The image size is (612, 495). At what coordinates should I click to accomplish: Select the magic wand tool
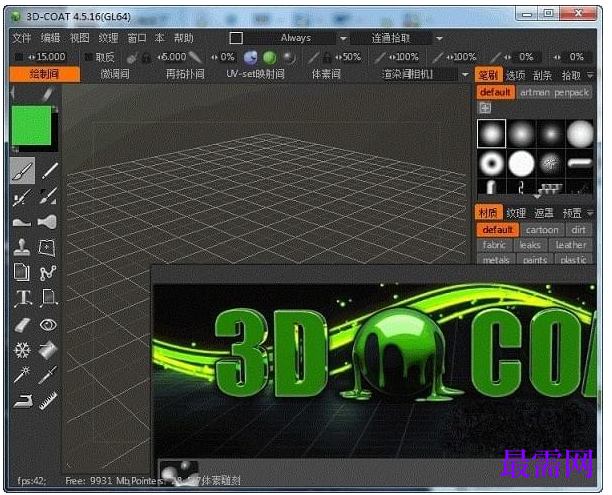pos(22,375)
